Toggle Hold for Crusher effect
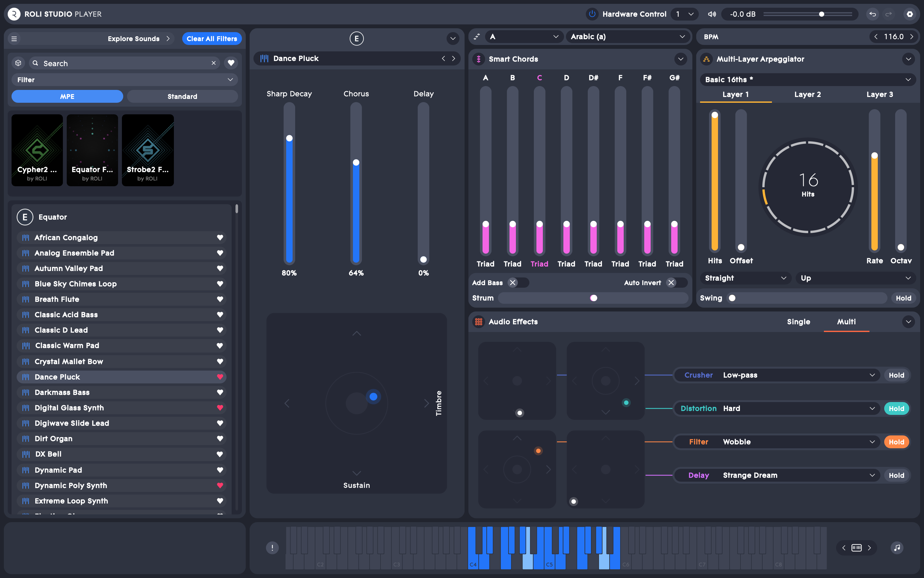Screen dimensions: 924x578 896,375
